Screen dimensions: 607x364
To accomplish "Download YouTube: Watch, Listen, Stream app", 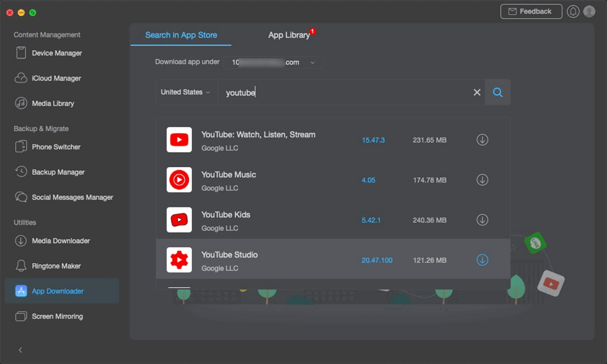I will 482,140.
